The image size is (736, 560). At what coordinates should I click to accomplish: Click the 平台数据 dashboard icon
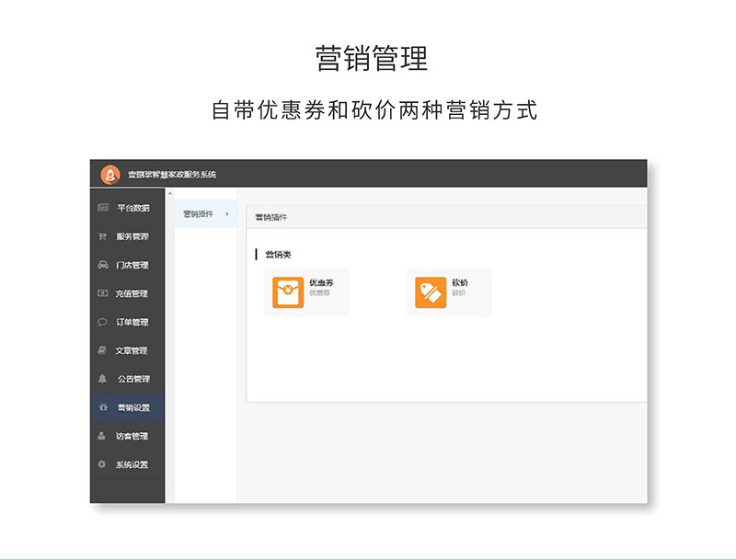[x=103, y=207]
